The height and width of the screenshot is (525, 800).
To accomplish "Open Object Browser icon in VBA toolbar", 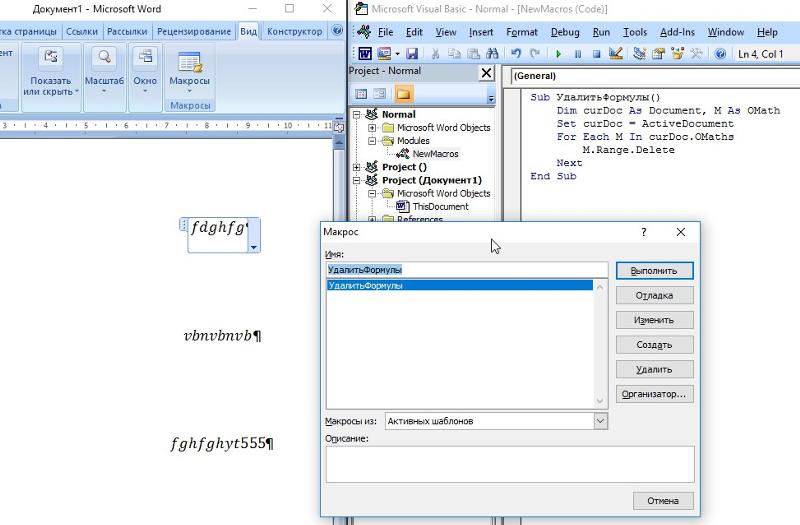I will (677, 53).
